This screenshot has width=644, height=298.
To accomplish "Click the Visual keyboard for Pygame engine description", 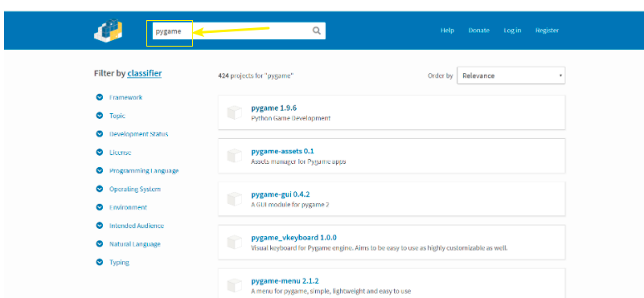I will pyautogui.click(x=379, y=248).
